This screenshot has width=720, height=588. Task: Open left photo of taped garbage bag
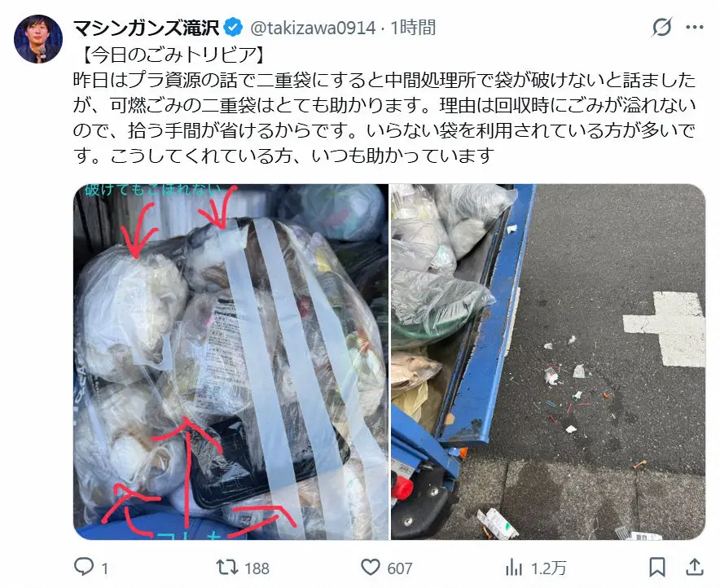231,362
